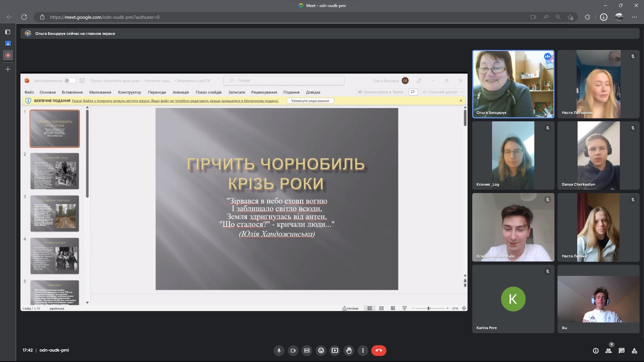This screenshot has height=362, width=644.
Task: Toggle the microphone on or off
Action: click(x=279, y=351)
